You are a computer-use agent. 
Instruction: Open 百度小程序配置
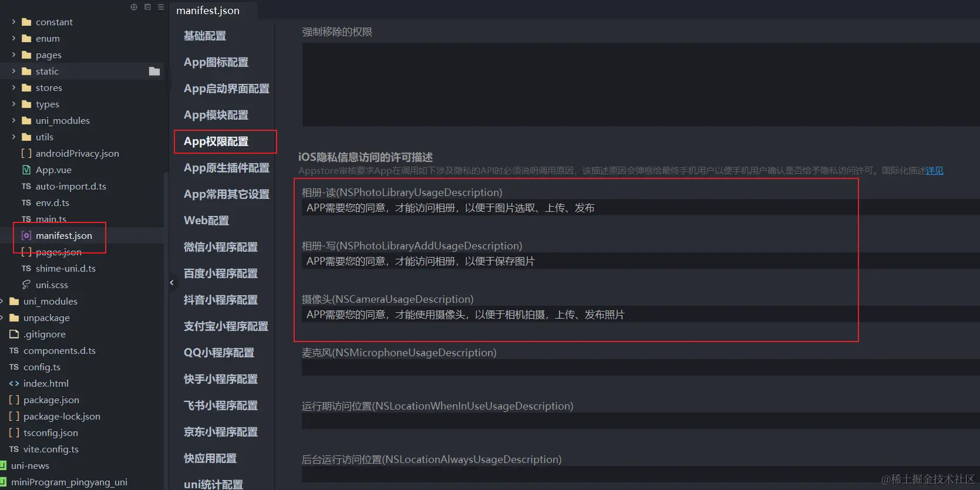click(x=221, y=273)
